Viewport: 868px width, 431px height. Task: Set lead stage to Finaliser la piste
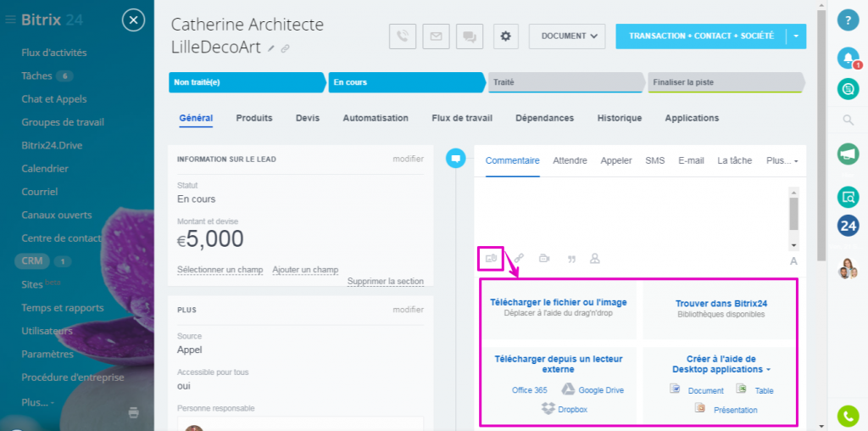(726, 82)
